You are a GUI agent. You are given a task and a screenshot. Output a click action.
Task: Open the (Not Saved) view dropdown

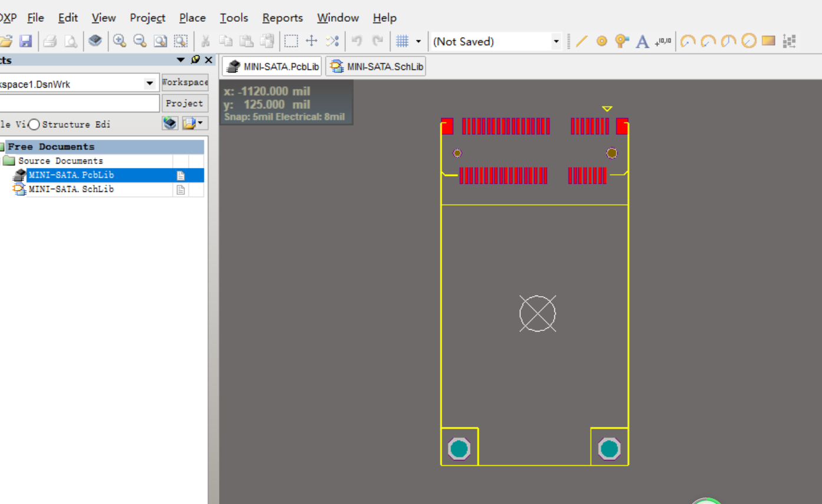pos(556,42)
